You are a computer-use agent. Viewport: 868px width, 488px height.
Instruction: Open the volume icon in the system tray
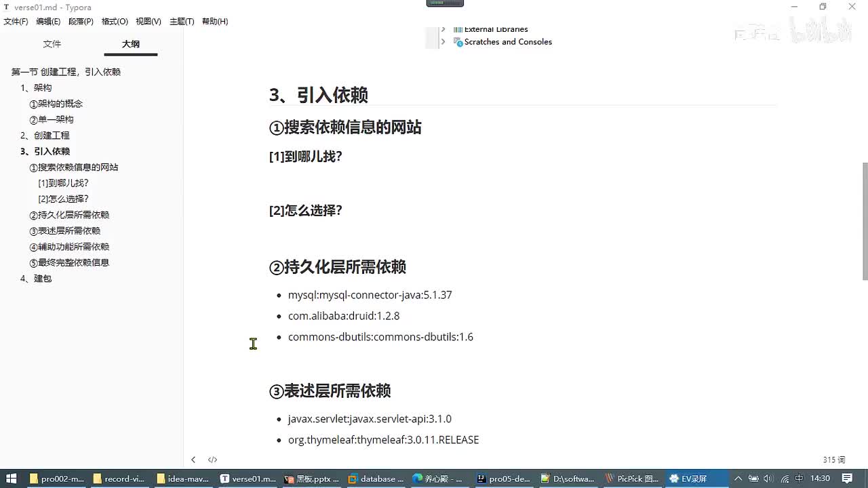pos(768,479)
